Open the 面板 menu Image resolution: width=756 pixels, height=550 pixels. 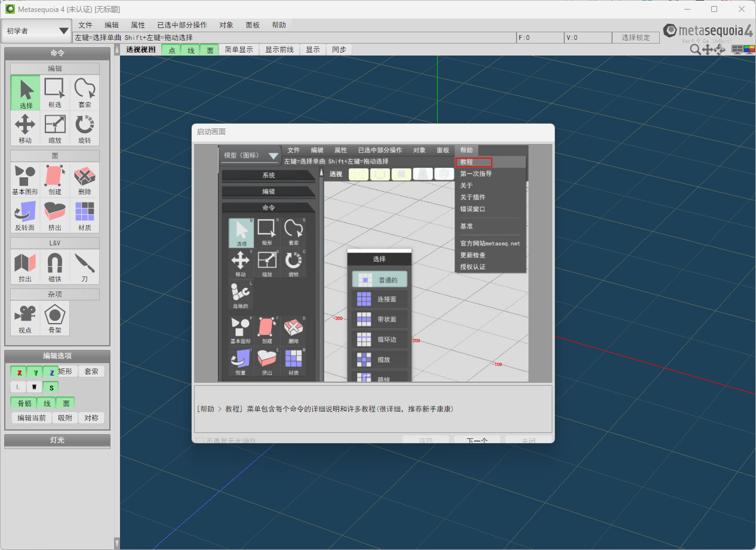point(253,25)
